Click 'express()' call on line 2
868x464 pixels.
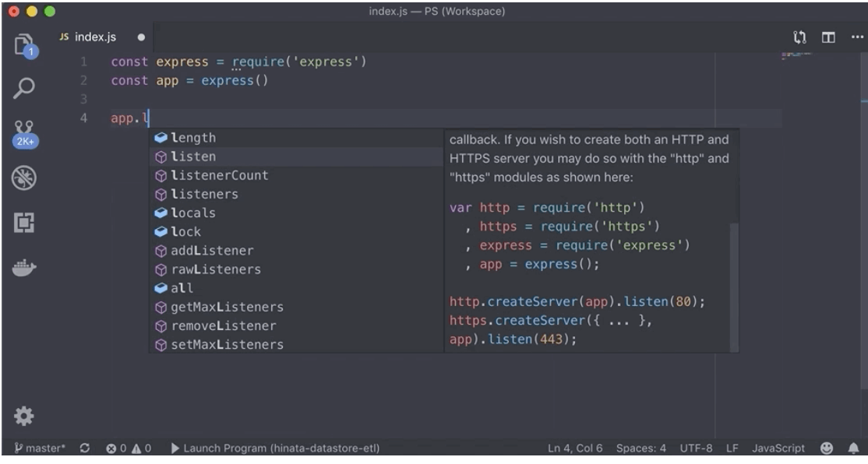click(x=235, y=80)
